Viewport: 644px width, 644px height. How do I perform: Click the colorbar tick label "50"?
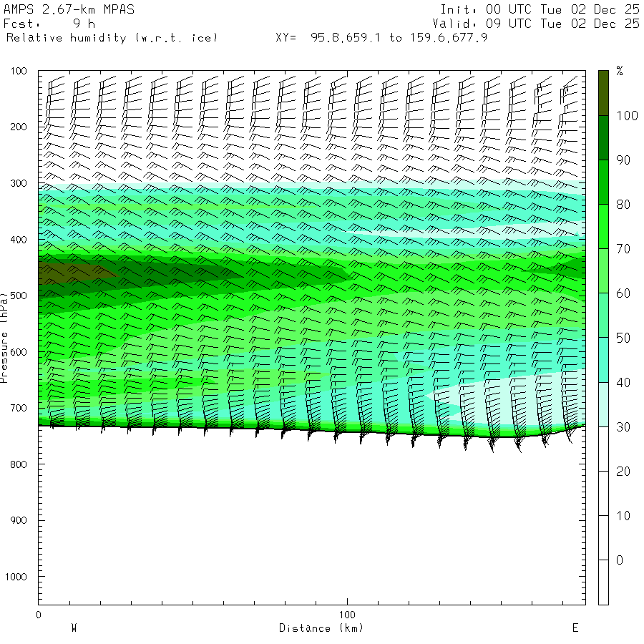(x=623, y=338)
